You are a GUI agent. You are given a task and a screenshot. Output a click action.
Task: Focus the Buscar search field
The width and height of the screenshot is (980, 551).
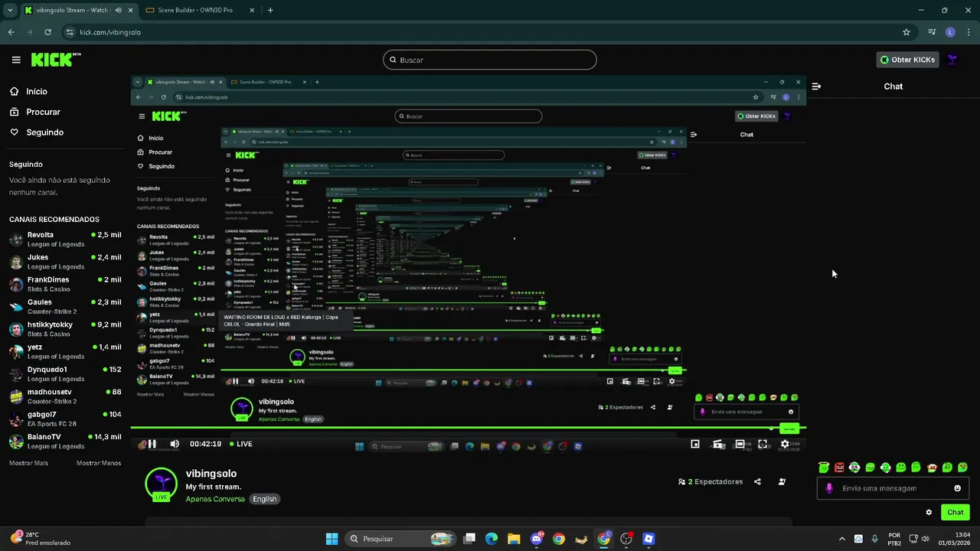coord(490,60)
